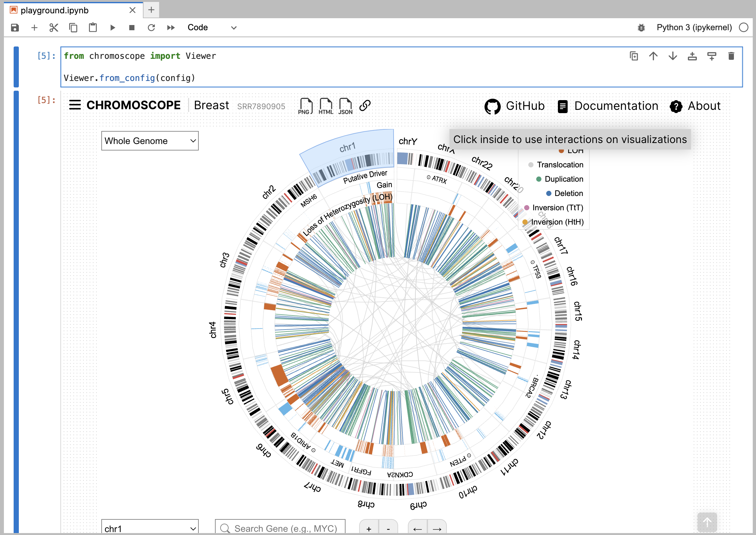Paste cell from clipboard
This screenshot has height=535, width=756.
tap(93, 28)
